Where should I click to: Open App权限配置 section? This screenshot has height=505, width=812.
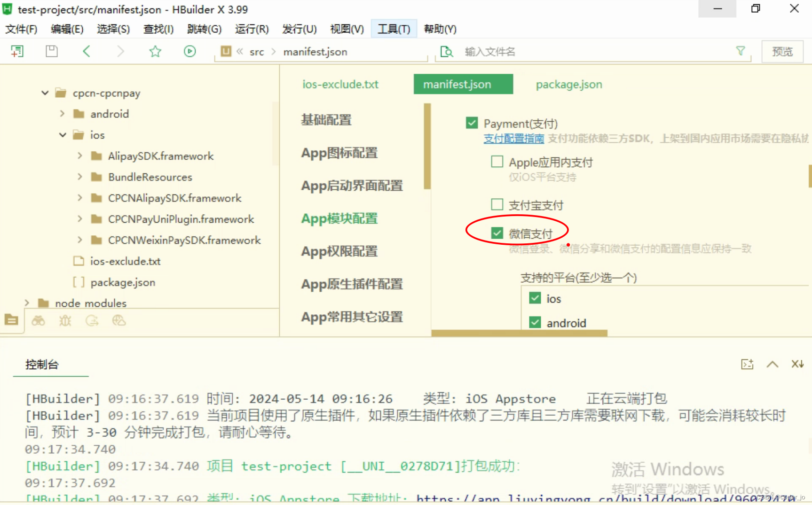(x=339, y=251)
